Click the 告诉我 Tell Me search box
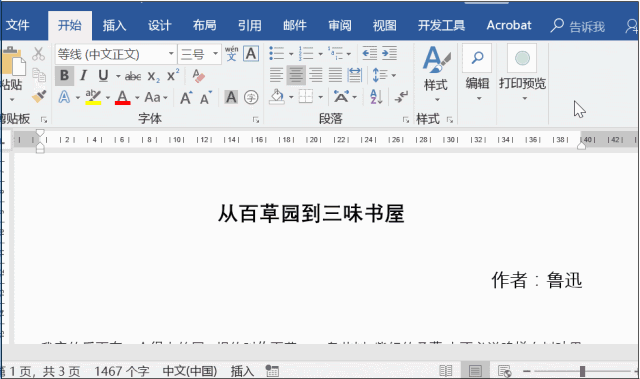The width and height of the screenshot is (640, 379). (578, 26)
